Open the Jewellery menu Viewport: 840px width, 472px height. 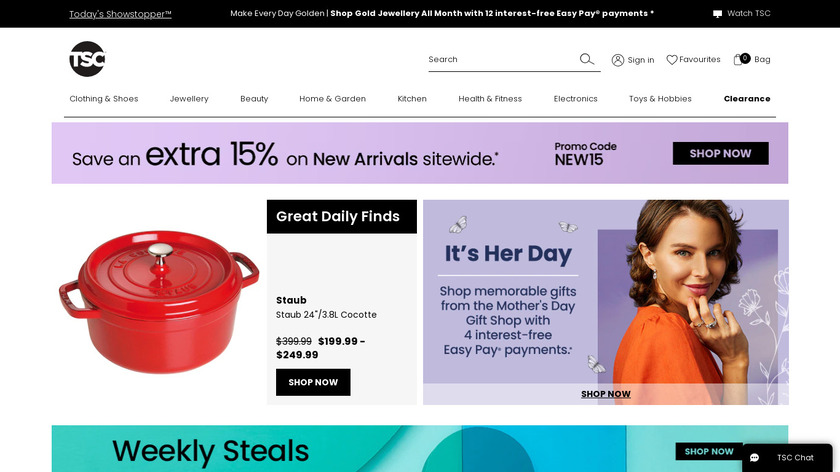coord(189,99)
